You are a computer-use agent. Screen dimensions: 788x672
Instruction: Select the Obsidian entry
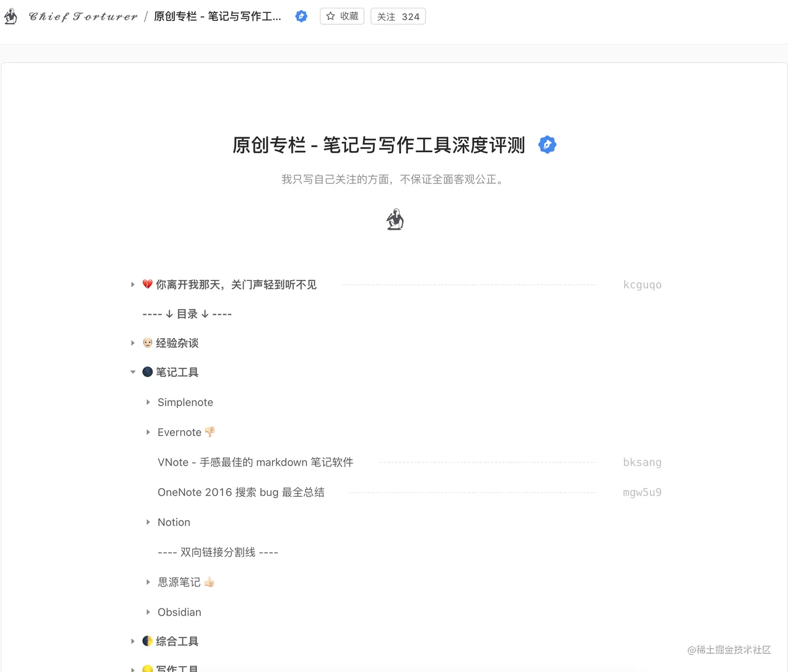pyautogui.click(x=179, y=612)
